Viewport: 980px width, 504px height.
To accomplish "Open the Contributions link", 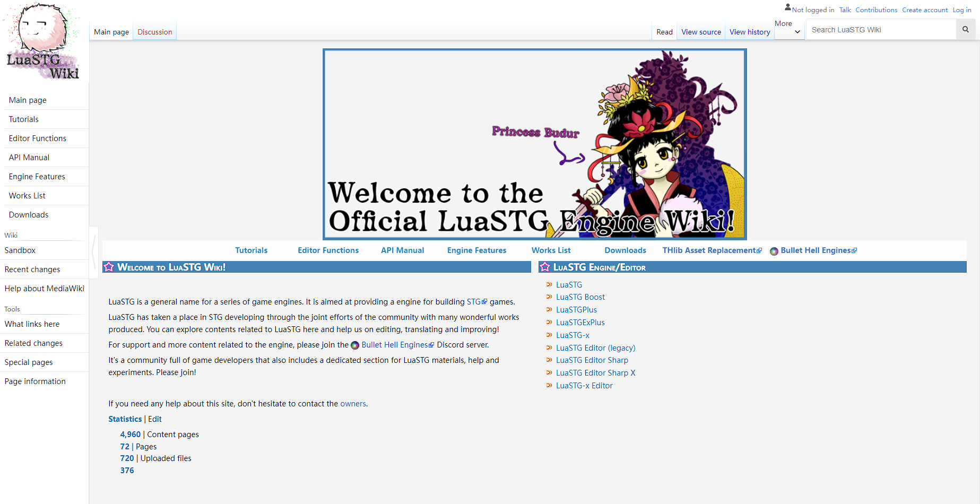I will click(x=876, y=10).
